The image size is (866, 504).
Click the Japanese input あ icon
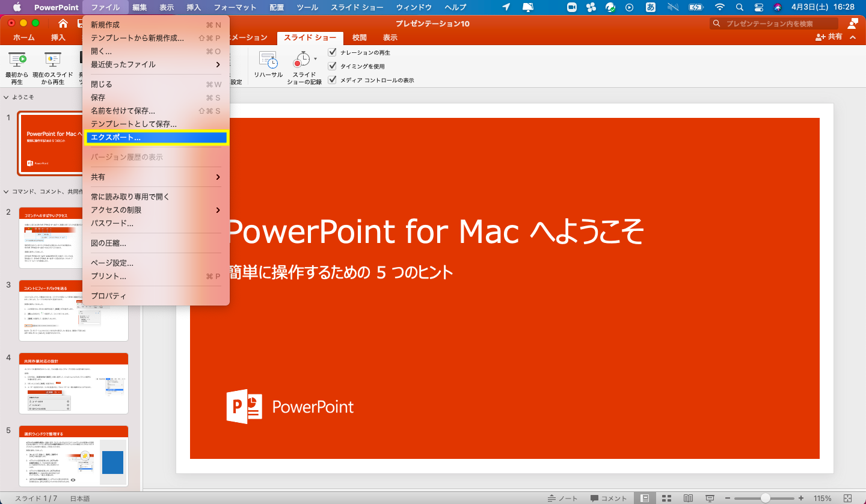pyautogui.click(x=650, y=7)
